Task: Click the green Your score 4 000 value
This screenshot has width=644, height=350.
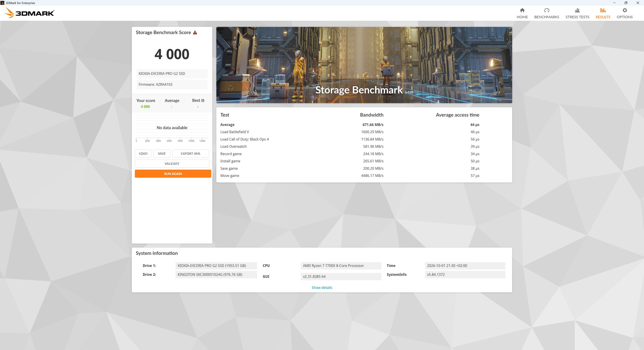Action: tap(145, 107)
